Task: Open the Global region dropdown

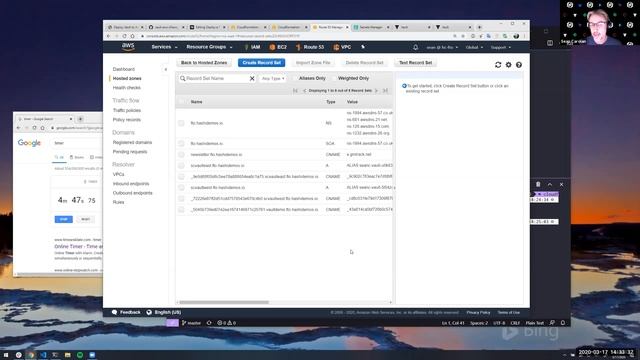Action: pyautogui.click(x=474, y=47)
